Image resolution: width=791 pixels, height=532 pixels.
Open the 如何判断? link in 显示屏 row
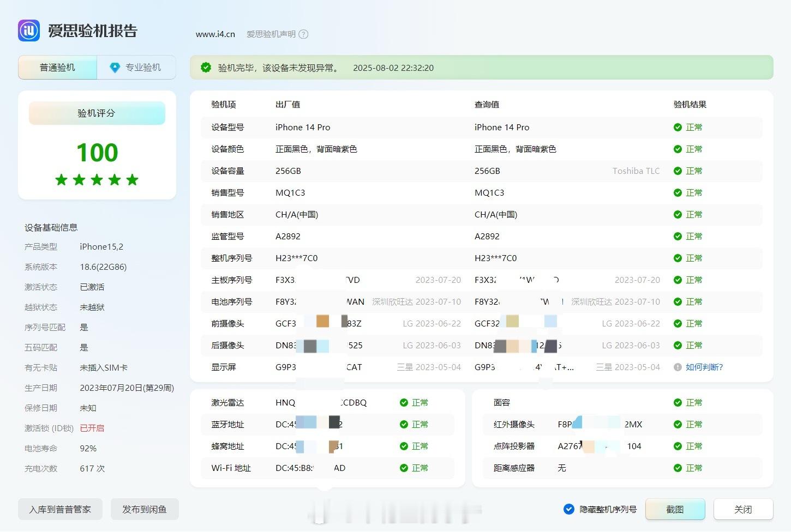click(x=704, y=367)
